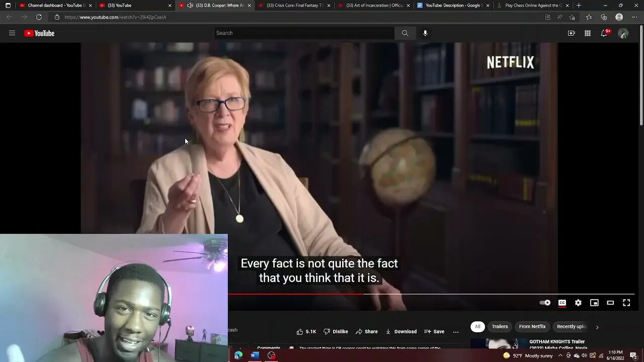Switch to Art of Incarceration tab
This screenshot has width=644, height=362.
click(374, 6)
